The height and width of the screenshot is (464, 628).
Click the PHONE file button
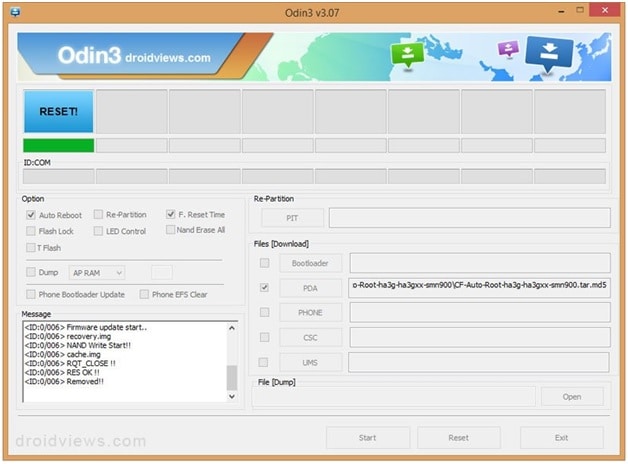point(310,313)
